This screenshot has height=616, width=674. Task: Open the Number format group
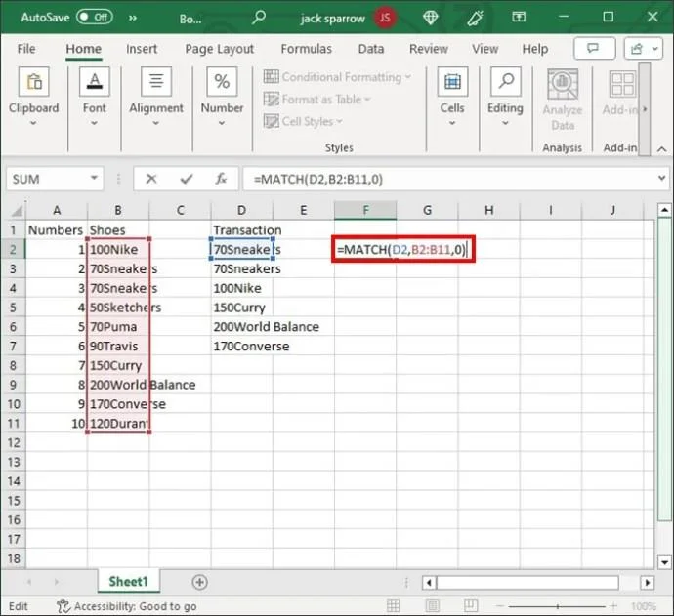(x=222, y=98)
